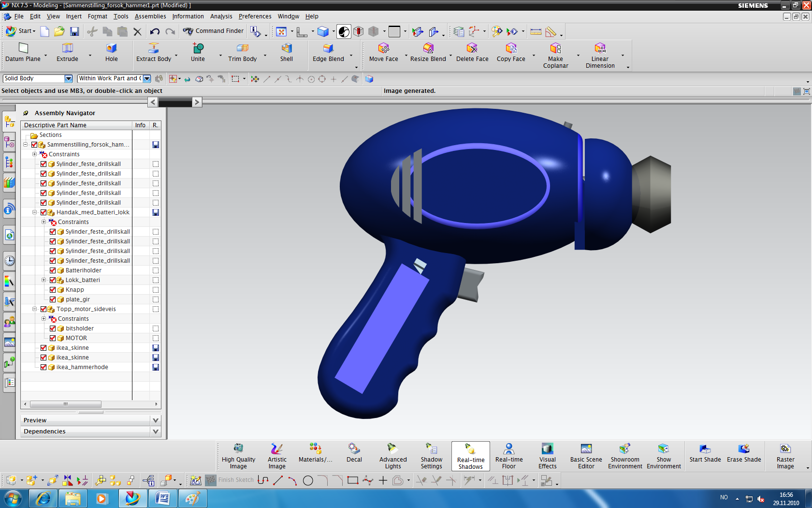Select the Extrude tool
The height and width of the screenshot is (508, 812).
click(67, 53)
